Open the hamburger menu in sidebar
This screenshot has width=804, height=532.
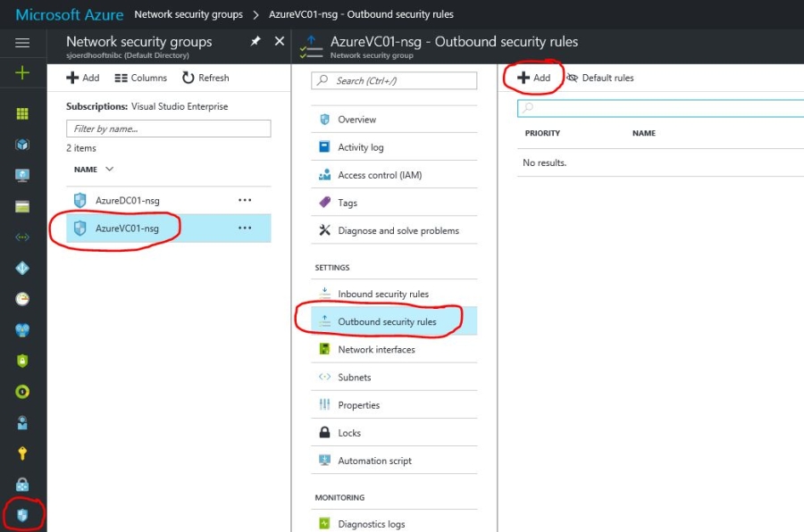[x=22, y=43]
